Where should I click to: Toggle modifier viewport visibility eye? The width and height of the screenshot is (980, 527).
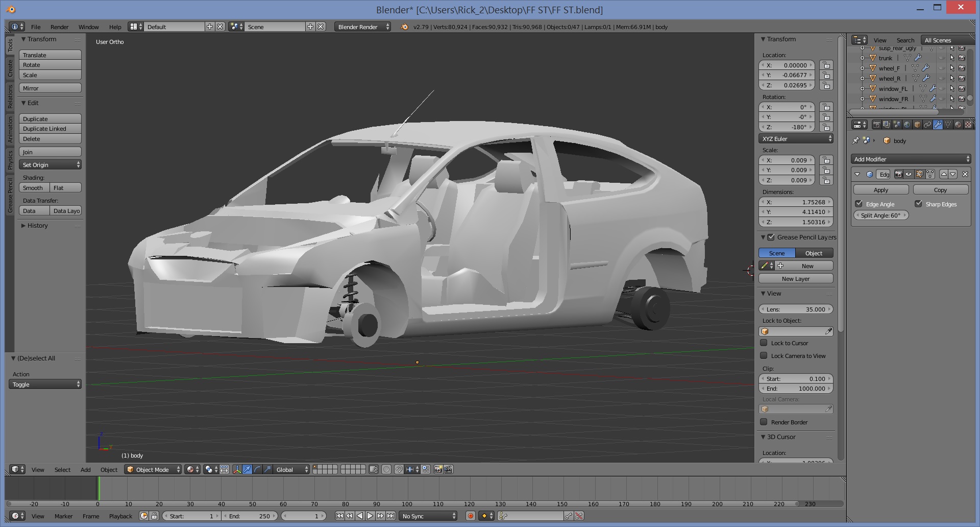(909, 174)
